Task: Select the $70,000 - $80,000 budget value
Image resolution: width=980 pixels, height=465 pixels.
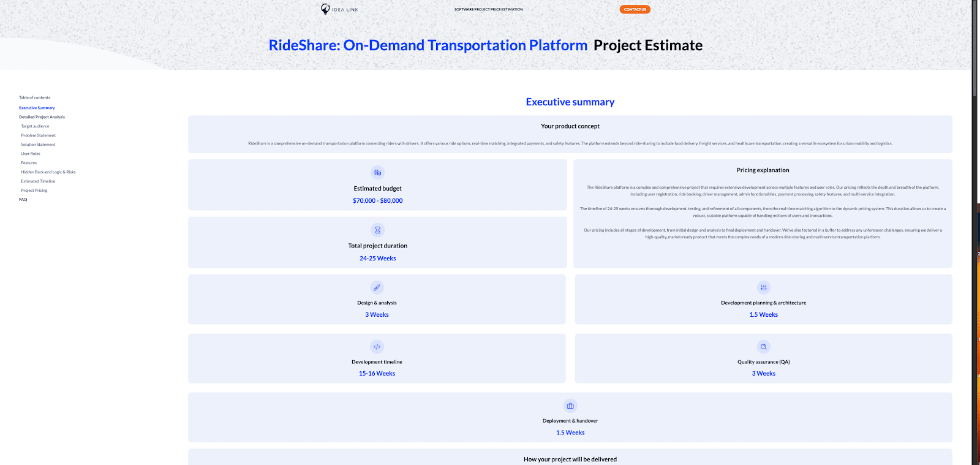Action: tap(378, 201)
